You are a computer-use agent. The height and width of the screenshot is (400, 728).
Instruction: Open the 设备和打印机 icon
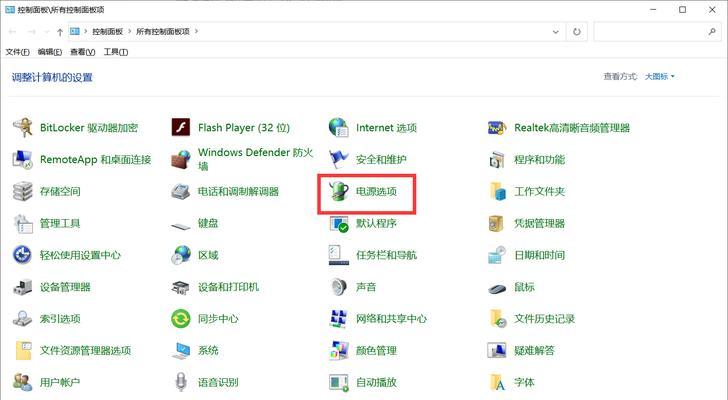click(181, 287)
